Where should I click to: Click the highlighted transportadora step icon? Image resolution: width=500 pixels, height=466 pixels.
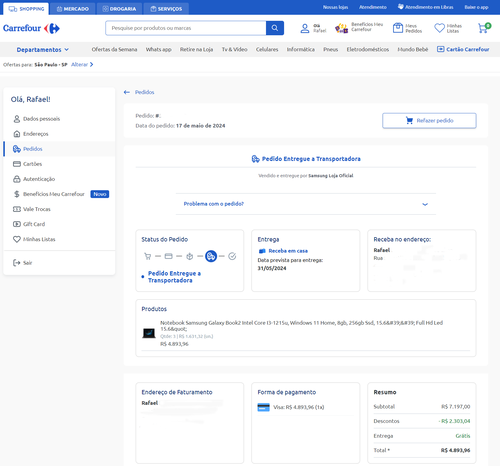[x=211, y=256]
